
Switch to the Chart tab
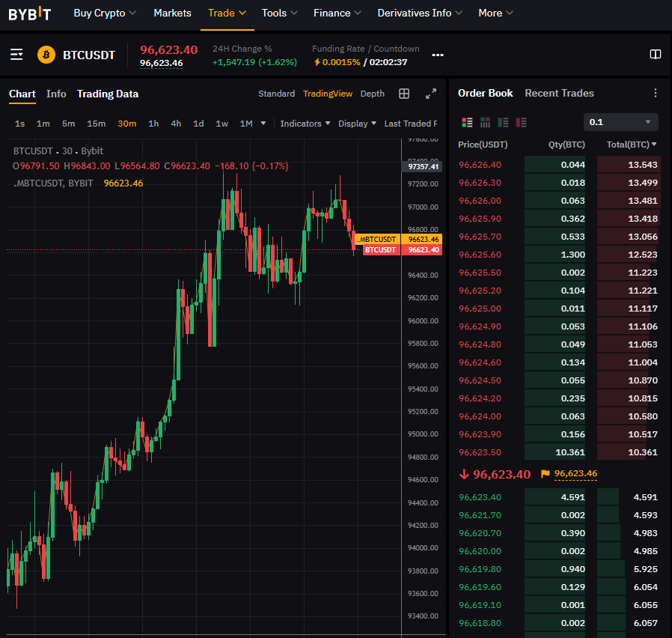coord(22,94)
